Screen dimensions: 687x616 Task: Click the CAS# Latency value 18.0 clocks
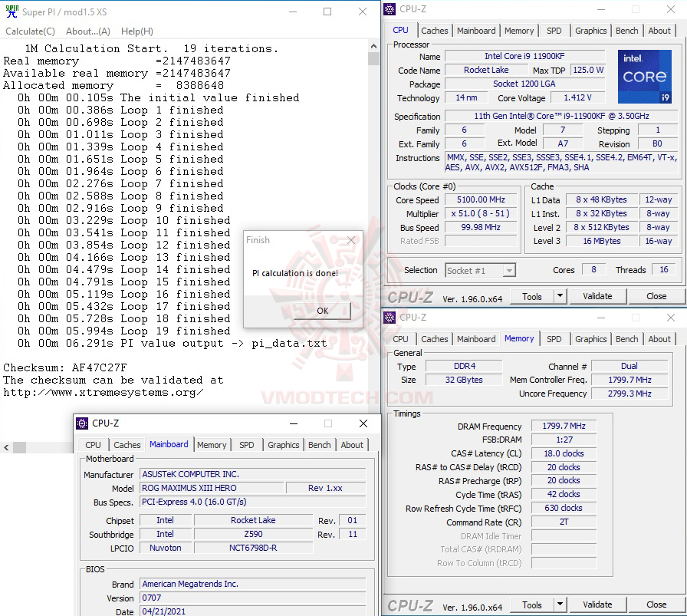click(564, 453)
